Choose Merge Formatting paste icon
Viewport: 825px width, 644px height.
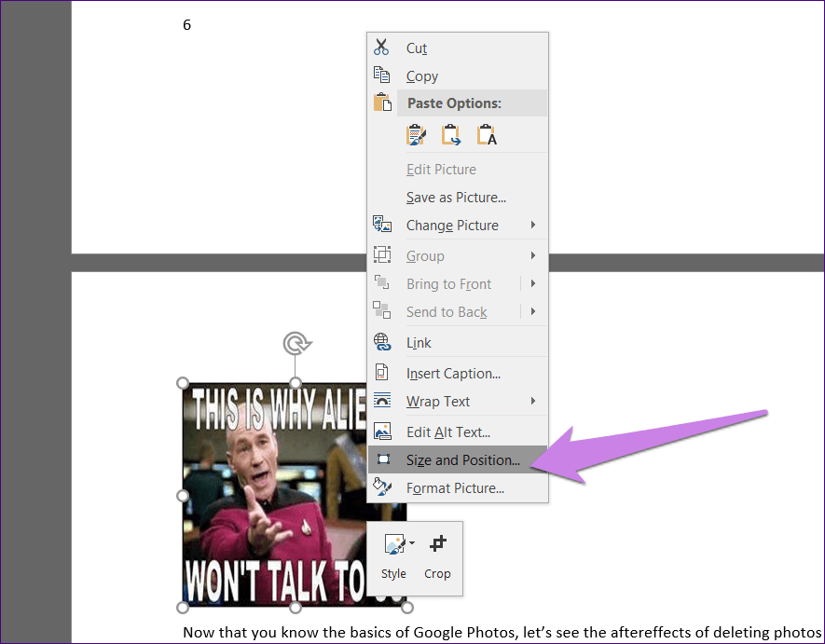[451, 135]
